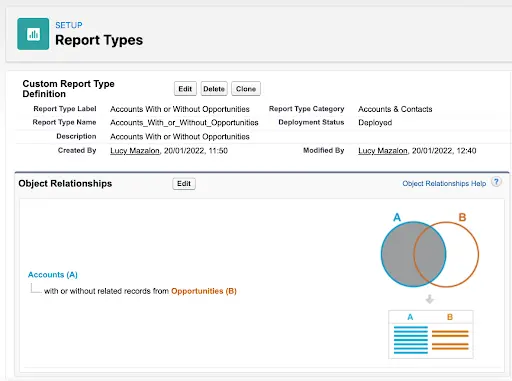Click the gray down arrow below Venn diagram
The height and width of the screenshot is (381, 512).
click(x=430, y=299)
